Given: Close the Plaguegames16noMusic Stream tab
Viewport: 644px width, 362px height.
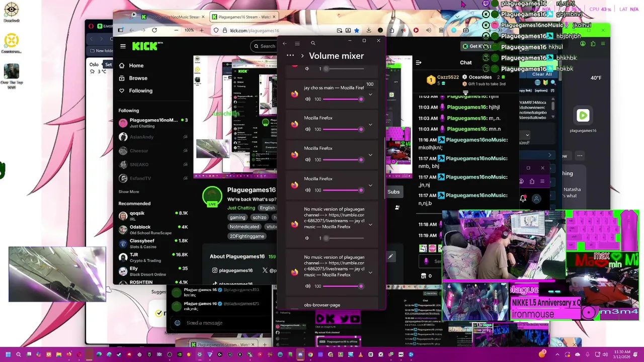Looking at the screenshot, I should point(203,17).
